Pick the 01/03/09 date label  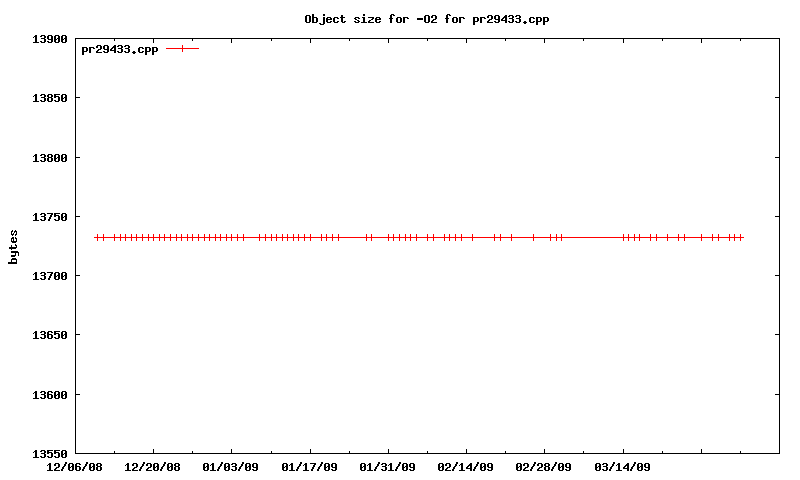(x=231, y=467)
